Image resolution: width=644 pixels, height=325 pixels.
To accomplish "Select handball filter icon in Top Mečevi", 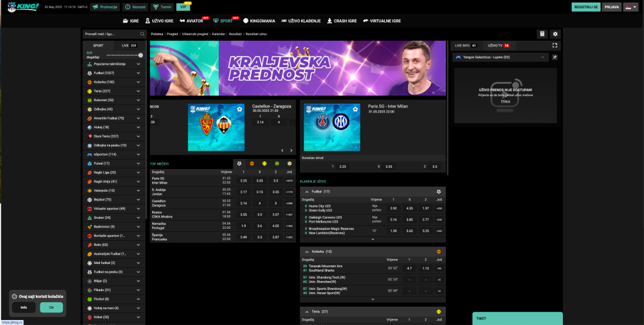I will point(277,163).
